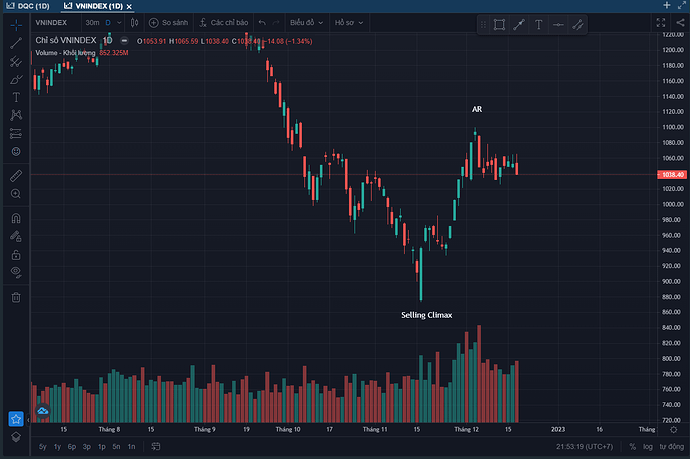Toggle magnet mode for drawings
Image resolution: width=690 pixels, height=459 pixels.
pos(16,218)
